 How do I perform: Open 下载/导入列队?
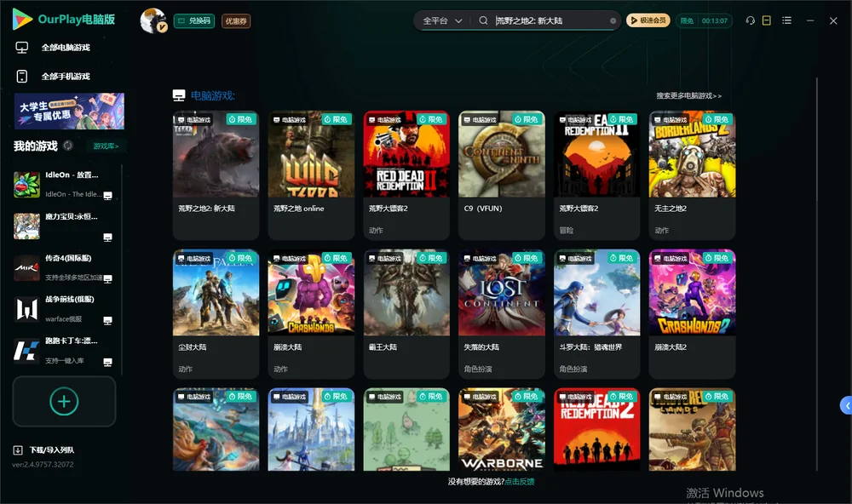click(x=44, y=450)
